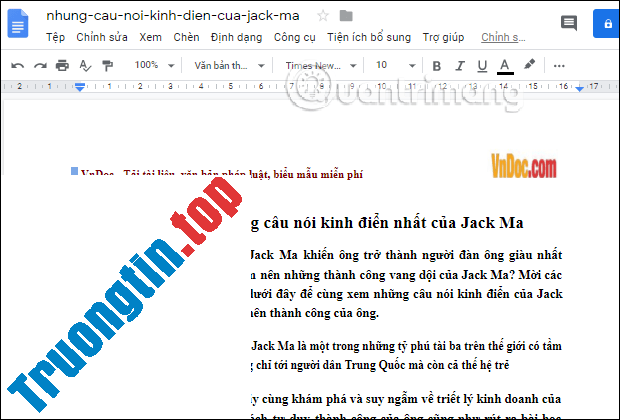Toggle italic formatting
Image resolution: width=620 pixels, height=420 pixels.
point(459,66)
